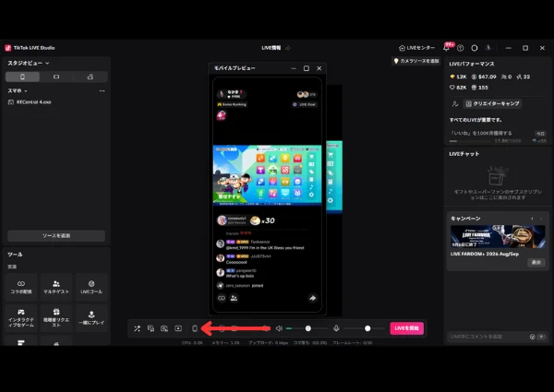554x392 pixels.
Task: Click the フレームレート status text
Action: tap(353, 342)
